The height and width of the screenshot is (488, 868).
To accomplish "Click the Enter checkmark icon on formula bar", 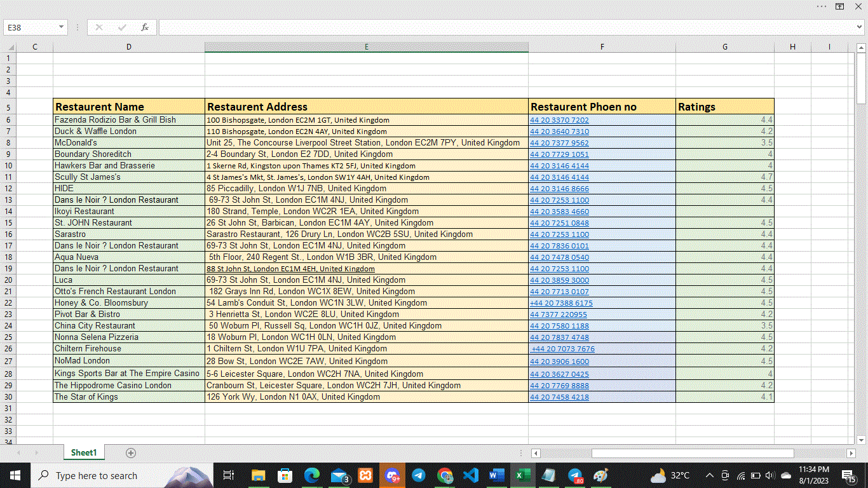I will click(x=121, y=27).
